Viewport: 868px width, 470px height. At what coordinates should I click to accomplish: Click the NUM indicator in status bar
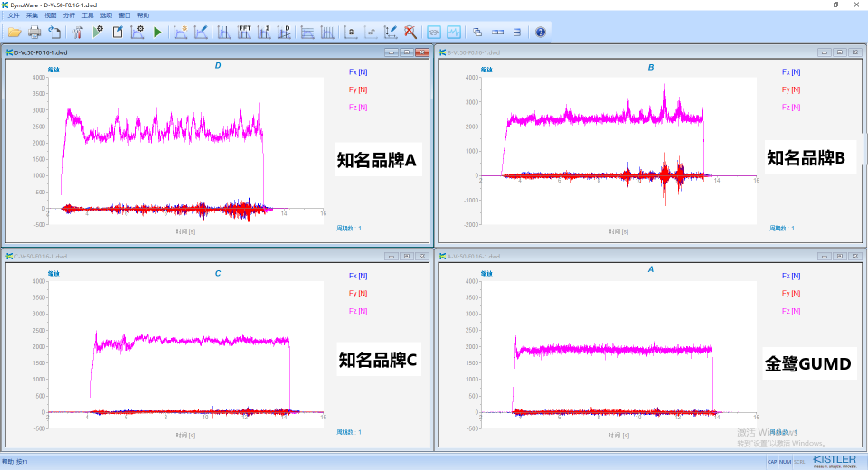[785, 462]
